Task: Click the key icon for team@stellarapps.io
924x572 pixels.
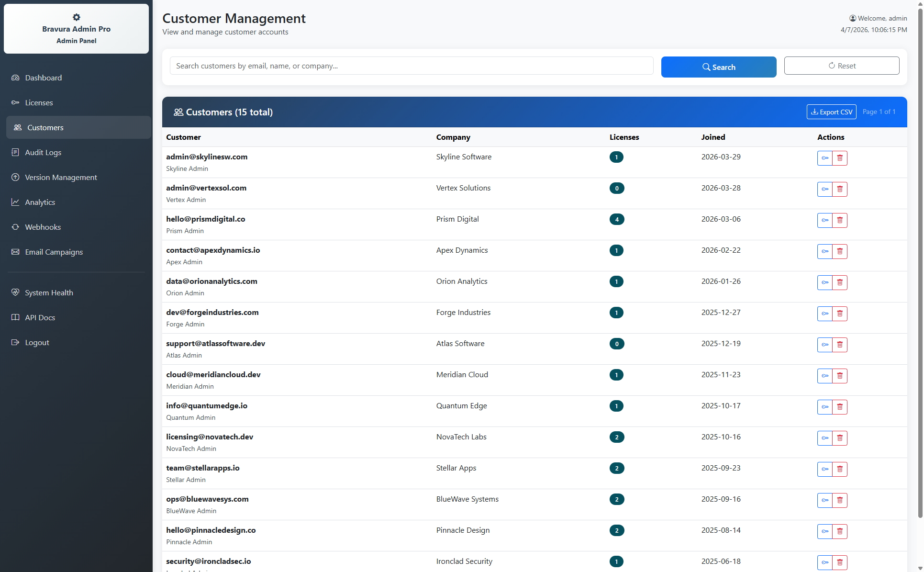Action: 825,469
